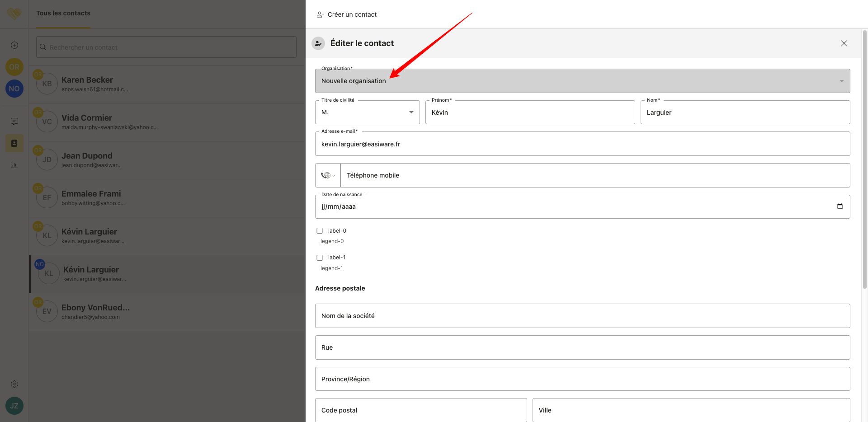Switch to Tous les contacts tab

[63, 14]
